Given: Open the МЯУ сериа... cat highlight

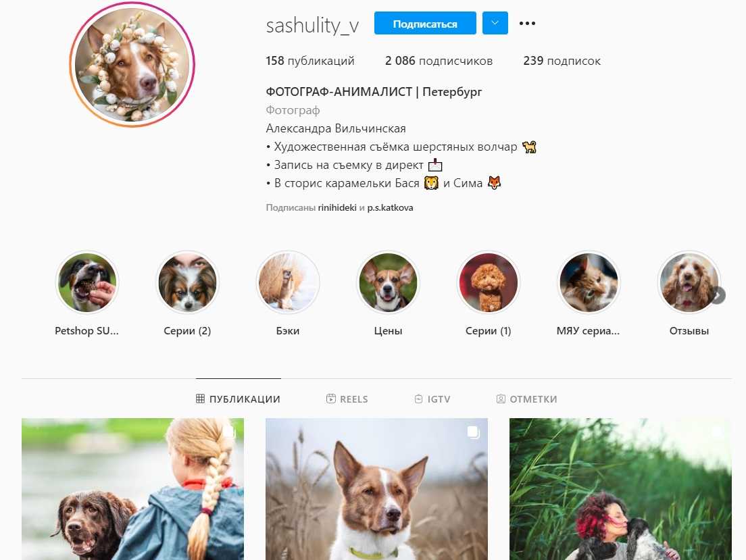Looking at the screenshot, I should tap(589, 282).
